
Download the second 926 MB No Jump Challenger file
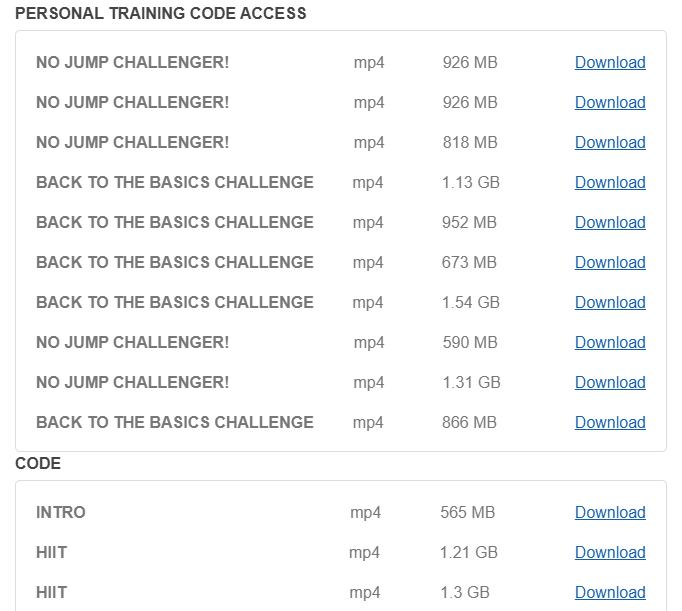(609, 102)
